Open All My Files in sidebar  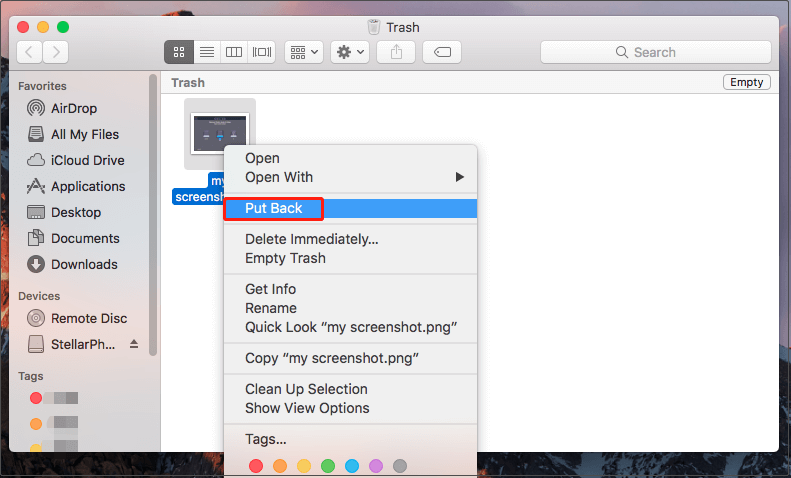pyautogui.click(x=74, y=135)
